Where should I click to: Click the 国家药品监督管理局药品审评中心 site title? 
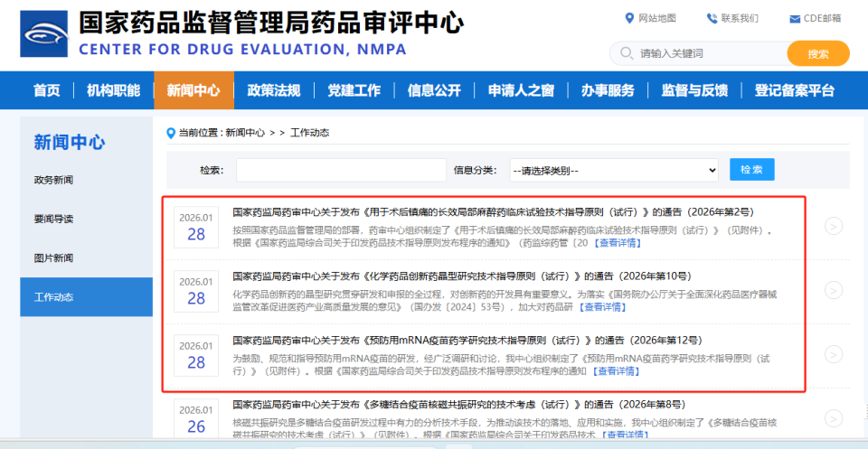[x=271, y=22]
